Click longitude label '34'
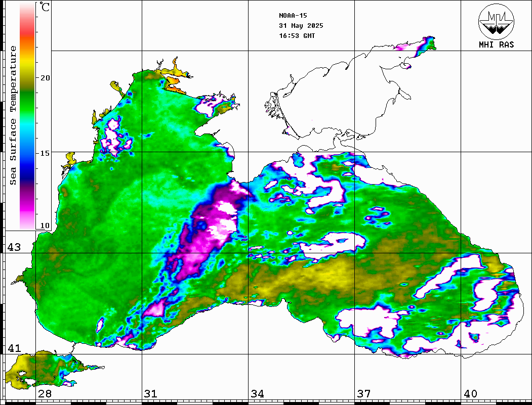 [257, 394]
